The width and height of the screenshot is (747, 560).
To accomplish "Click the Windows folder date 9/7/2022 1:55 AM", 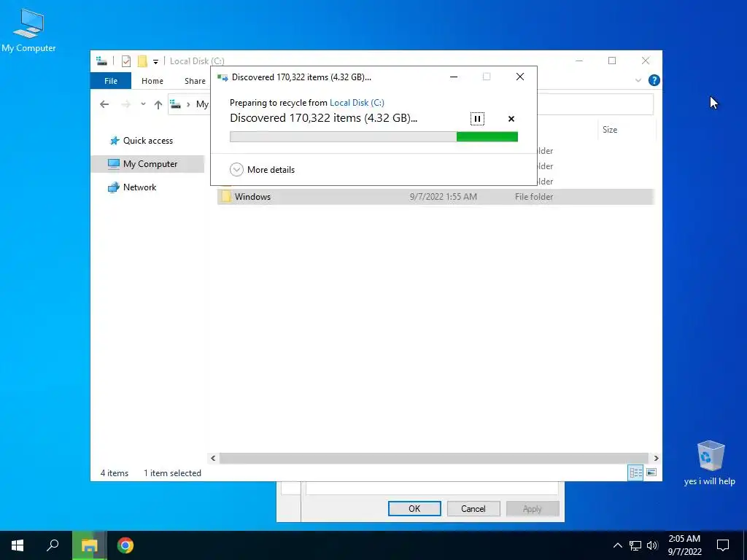I will pyautogui.click(x=443, y=197).
